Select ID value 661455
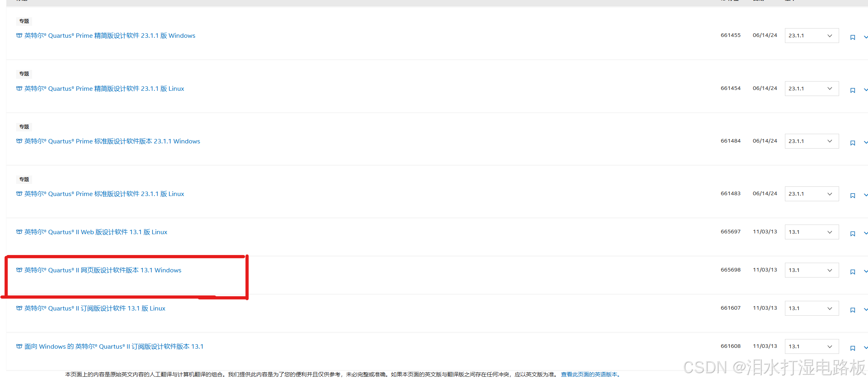 (730, 35)
